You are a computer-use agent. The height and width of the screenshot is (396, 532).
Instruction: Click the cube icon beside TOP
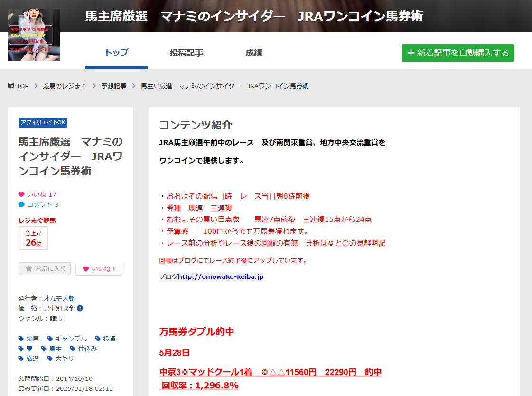point(11,86)
